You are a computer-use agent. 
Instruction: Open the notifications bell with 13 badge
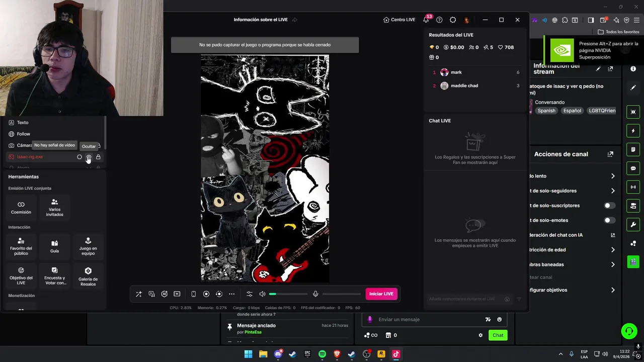[x=426, y=20]
